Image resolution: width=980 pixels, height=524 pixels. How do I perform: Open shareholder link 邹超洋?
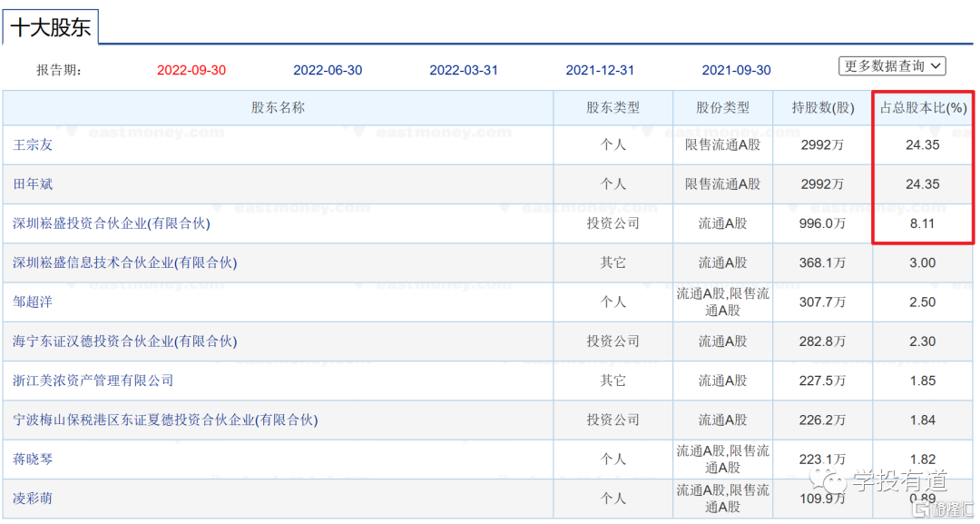click(x=33, y=302)
